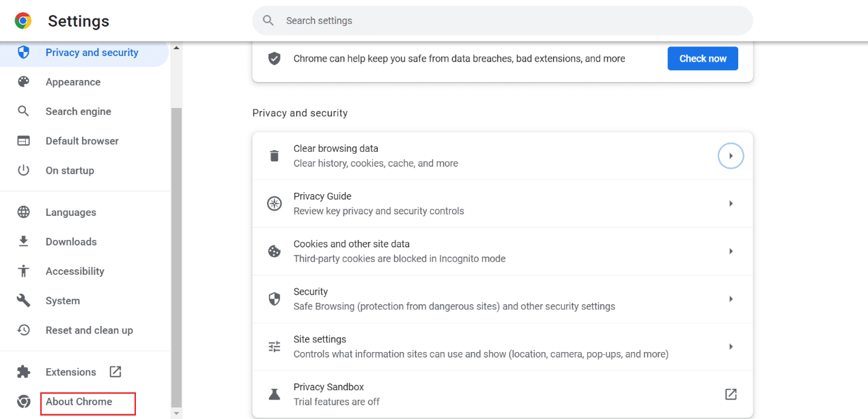868x419 pixels.
Task: Expand Clear browsing data using its arrow
Action: [x=731, y=156]
